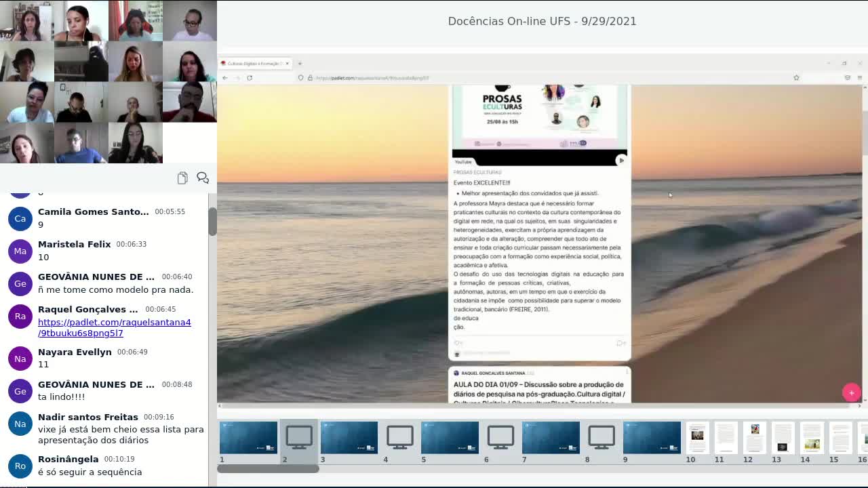Open Raquel's padlet.com link in chat
The image size is (868, 488).
[115, 327]
